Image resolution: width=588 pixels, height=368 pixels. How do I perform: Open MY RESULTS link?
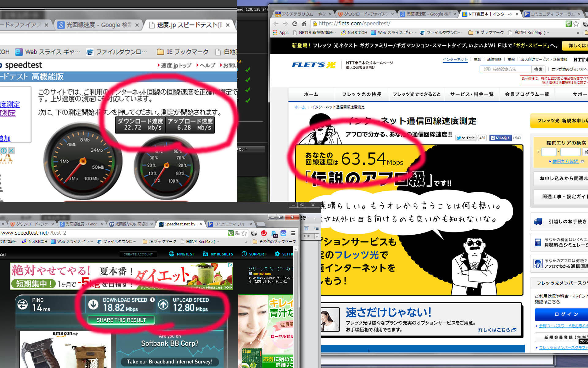coord(218,254)
